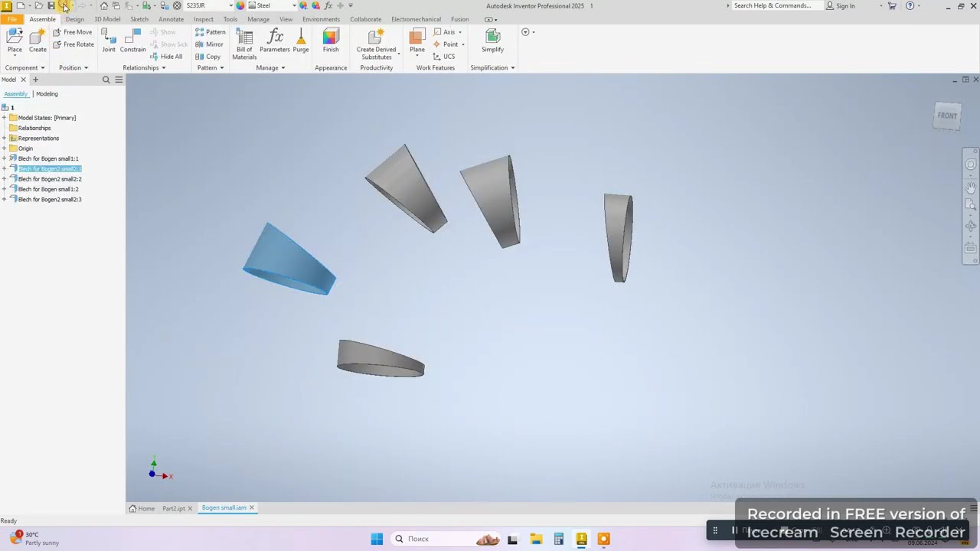The image size is (980, 551).
Task: Activate the Free Move tool
Action: coord(73,32)
